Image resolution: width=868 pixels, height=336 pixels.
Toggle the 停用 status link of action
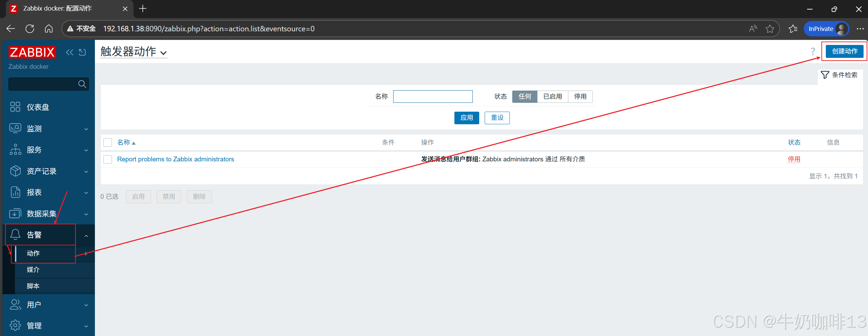pyautogui.click(x=794, y=159)
